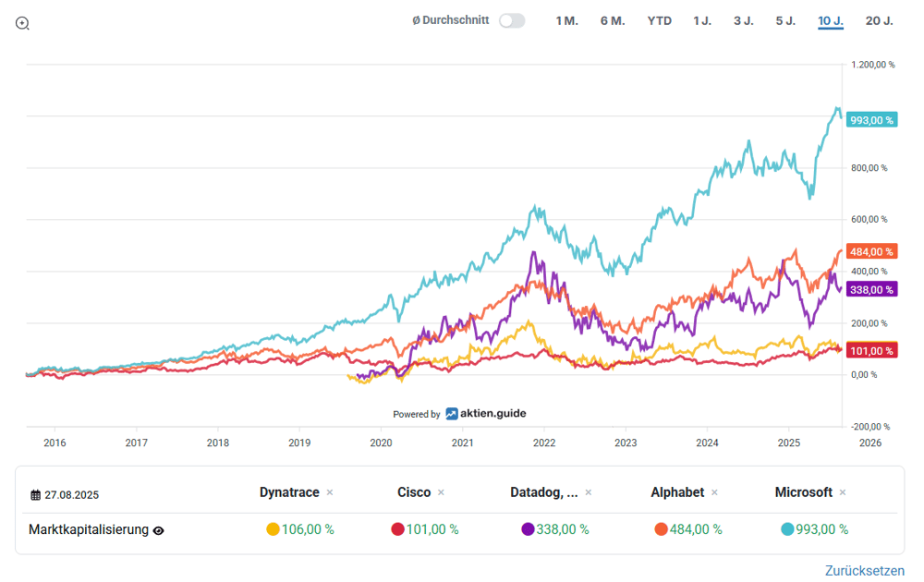Click the 338,00 % chart value badge
Image resolution: width=924 pixels, height=582 pixels.
pos(871,289)
